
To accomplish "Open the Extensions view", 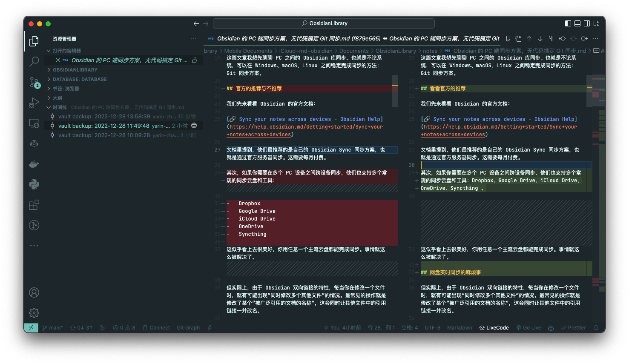I will (x=34, y=205).
